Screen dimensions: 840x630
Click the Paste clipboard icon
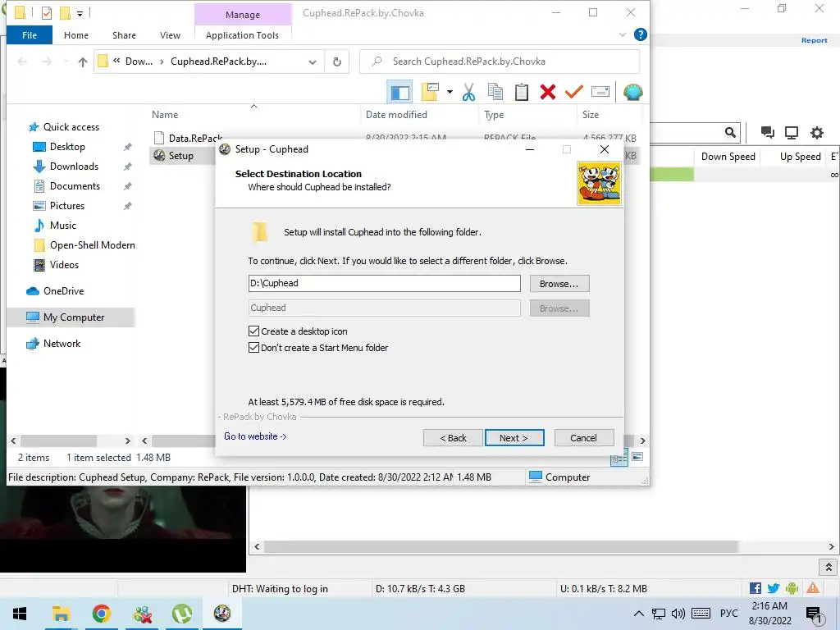pyautogui.click(x=521, y=92)
